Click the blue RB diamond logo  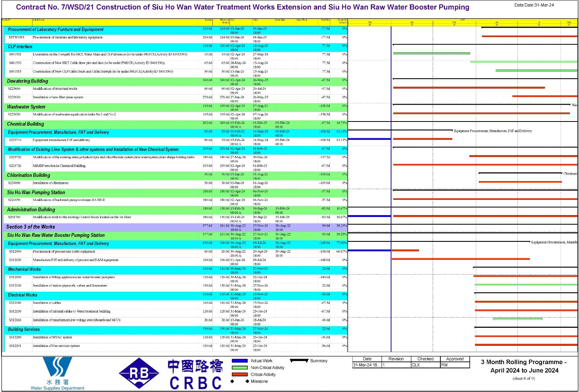139,373
